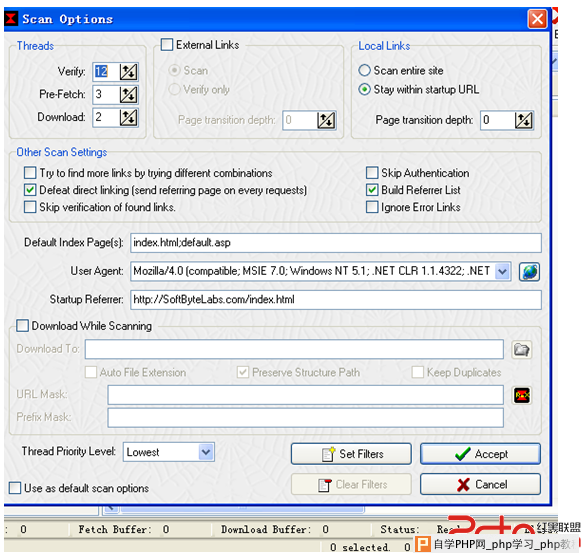Select Scan entire site radio button
The height and width of the screenshot is (558, 584).
[364, 70]
